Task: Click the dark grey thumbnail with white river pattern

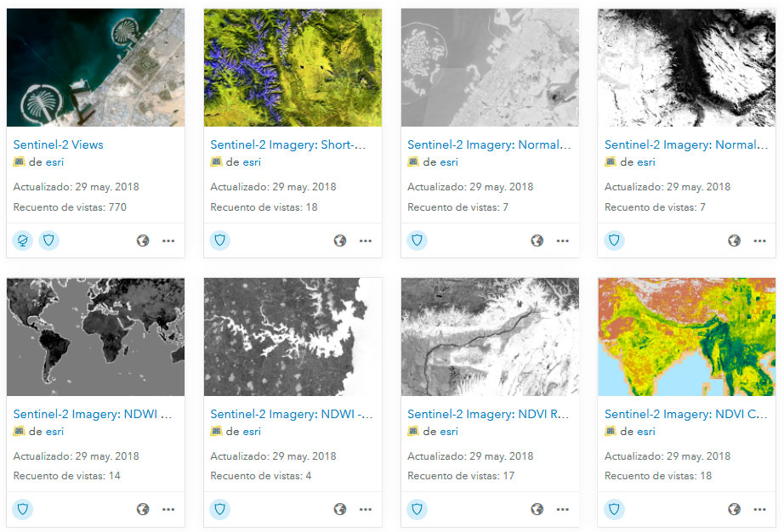Action: tap(293, 337)
